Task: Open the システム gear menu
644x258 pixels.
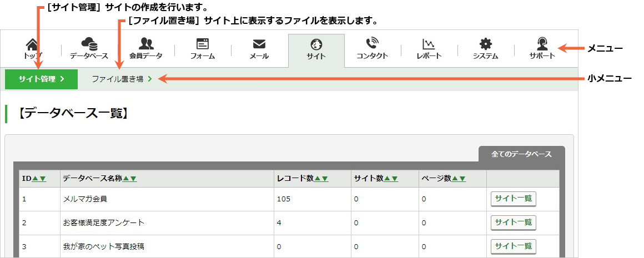Action: [485, 49]
